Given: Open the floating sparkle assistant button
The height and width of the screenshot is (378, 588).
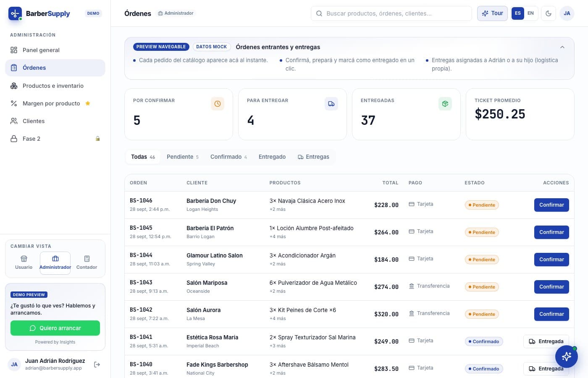Looking at the screenshot, I should click(566, 356).
